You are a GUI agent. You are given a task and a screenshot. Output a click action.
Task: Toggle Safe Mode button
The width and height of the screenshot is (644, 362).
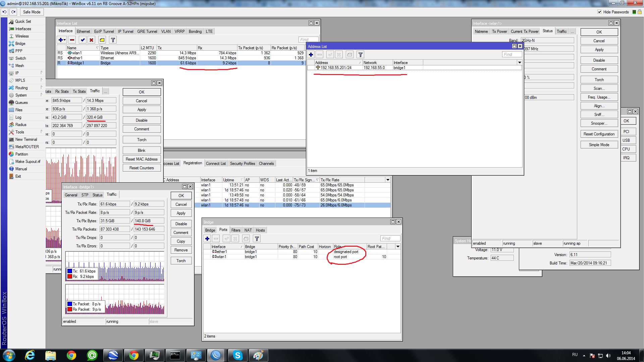pyautogui.click(x=32, y=12)
